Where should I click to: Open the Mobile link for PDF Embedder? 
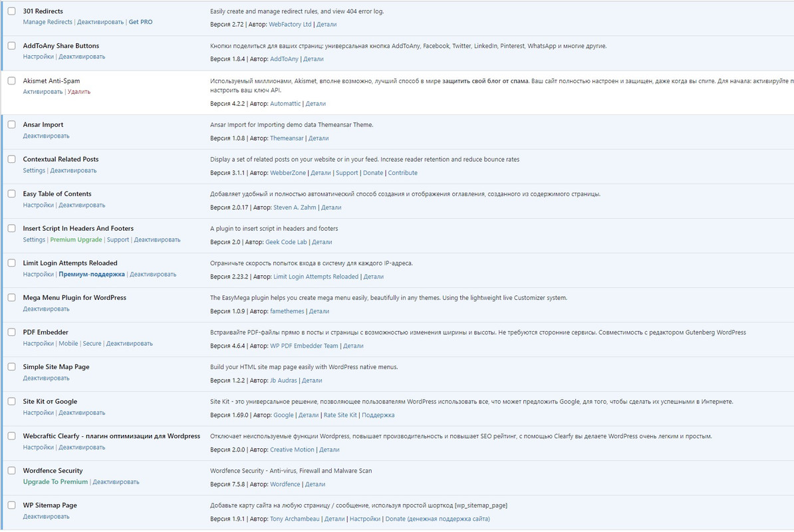click(68, 343)
